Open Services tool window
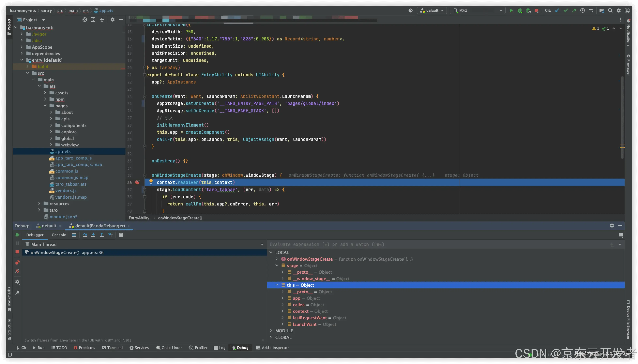 coord(139,348)
